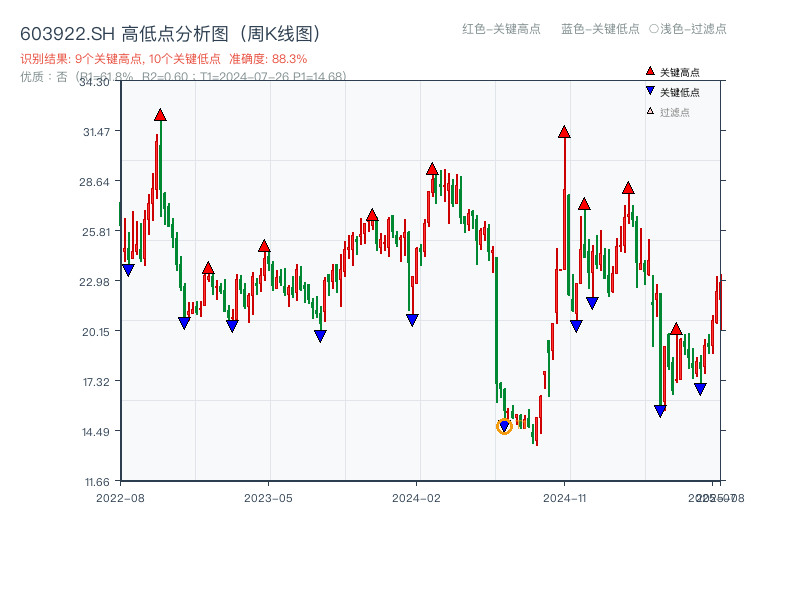Select the red high marker just above 22.98 in early 2023

click(x=208, y=268)
